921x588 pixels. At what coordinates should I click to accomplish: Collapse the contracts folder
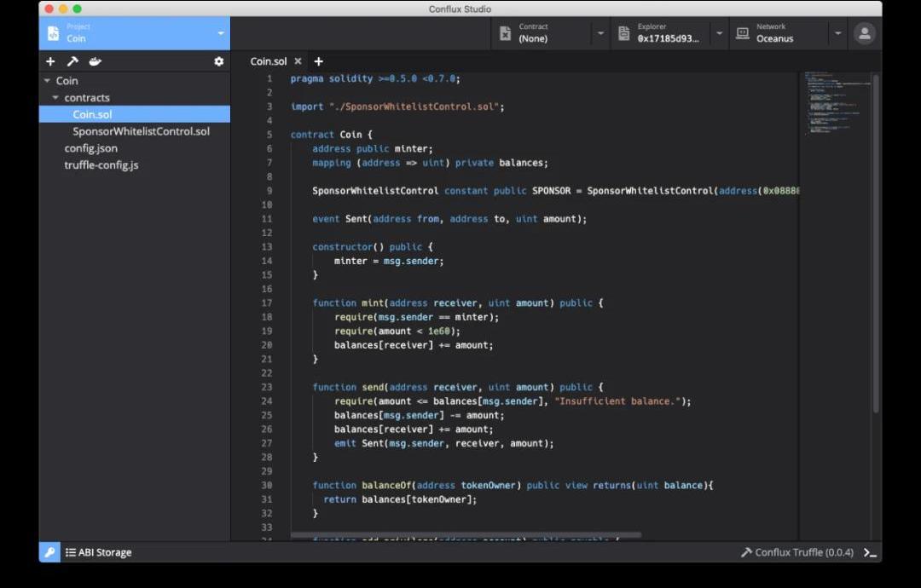(x=55, y=98)
